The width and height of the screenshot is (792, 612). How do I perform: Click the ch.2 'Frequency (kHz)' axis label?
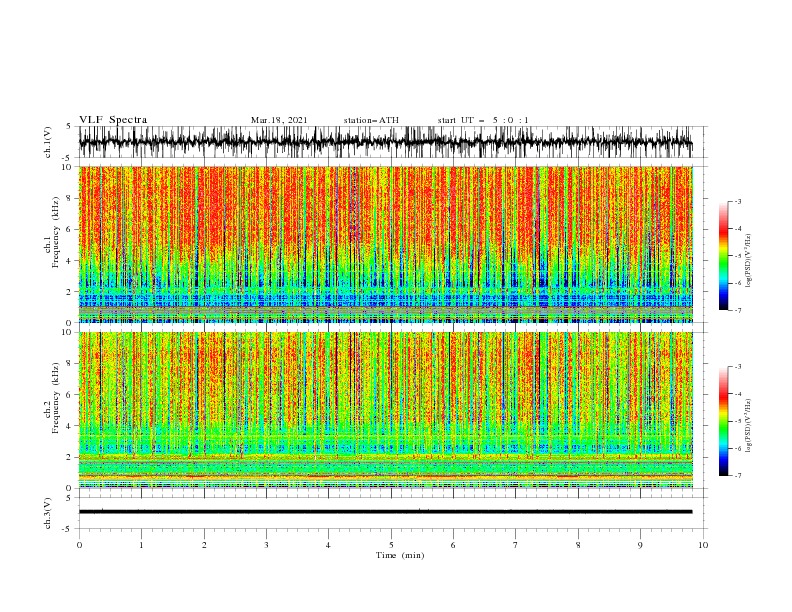click(55, 398)
